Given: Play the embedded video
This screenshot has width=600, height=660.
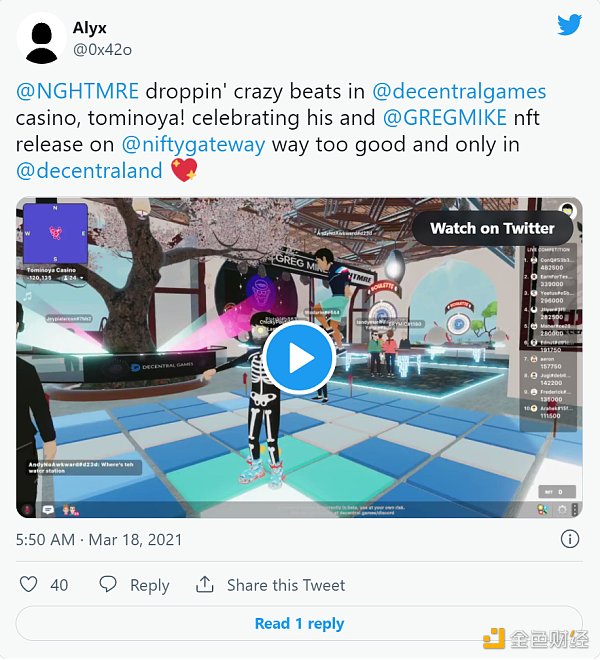Looking at the screenshot, I should click(x=300, y=358).
